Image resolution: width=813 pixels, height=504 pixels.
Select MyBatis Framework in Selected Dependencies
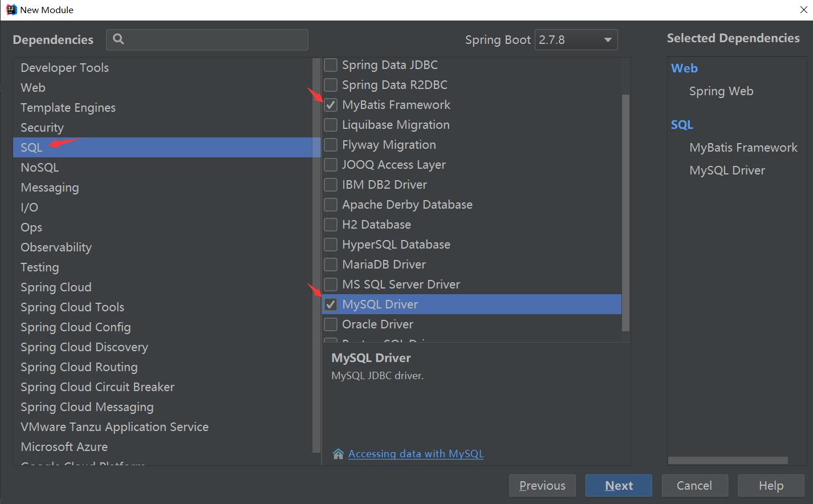click(743, 148)
